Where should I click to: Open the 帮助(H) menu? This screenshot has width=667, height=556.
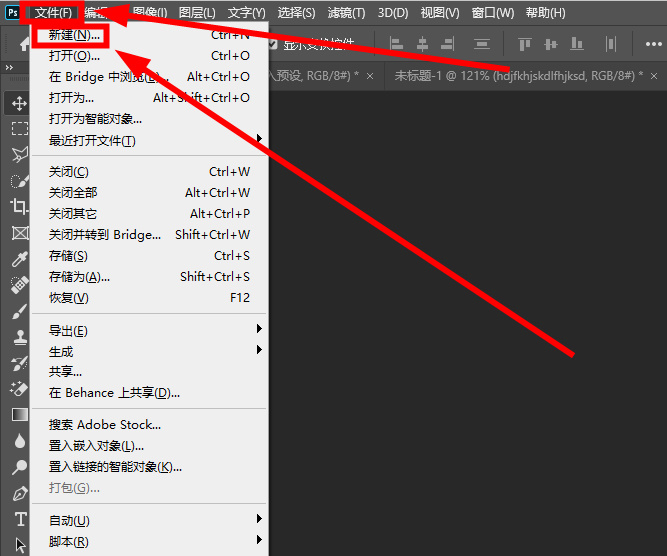[x=545, y=13]
